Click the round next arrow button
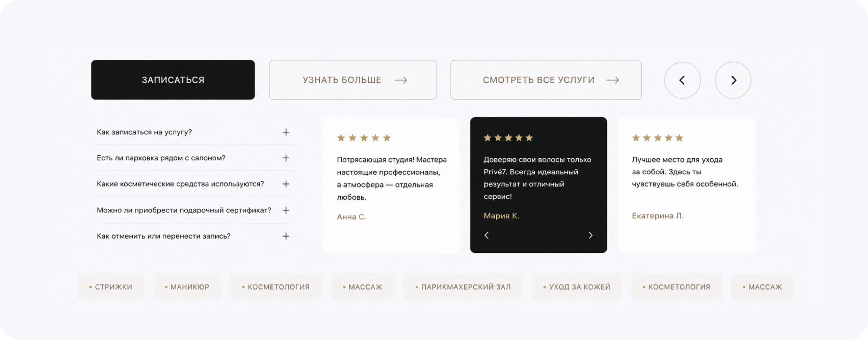 pyautogui.click(x=733, y=80)
